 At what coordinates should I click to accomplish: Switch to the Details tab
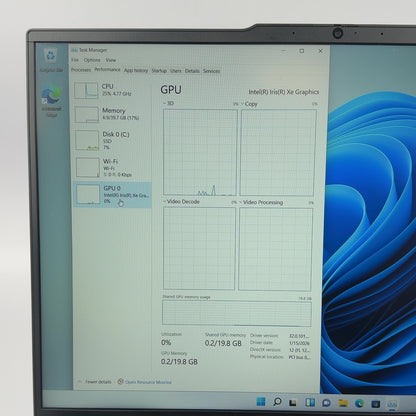point(192,71)
